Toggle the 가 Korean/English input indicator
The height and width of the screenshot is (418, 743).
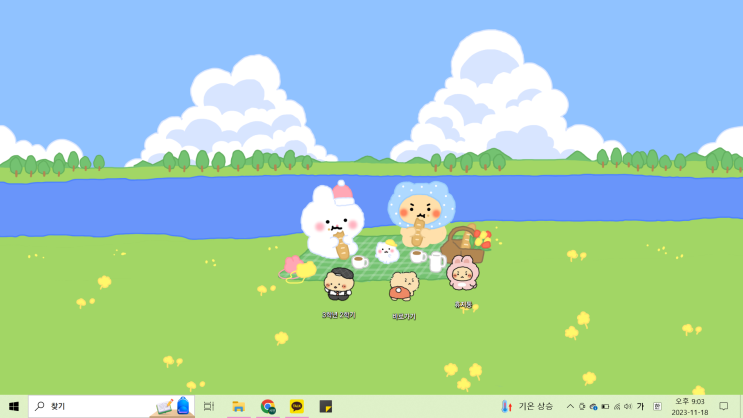point(641,406)
